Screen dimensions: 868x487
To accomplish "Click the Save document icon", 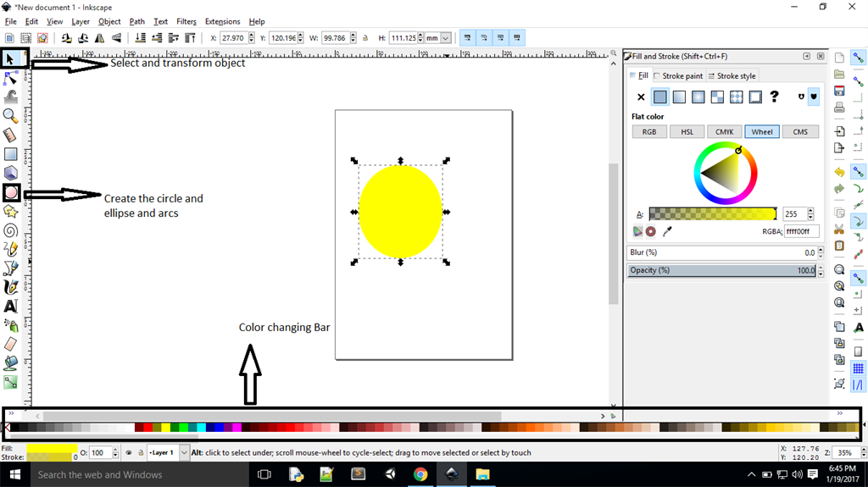I will 839,91.
